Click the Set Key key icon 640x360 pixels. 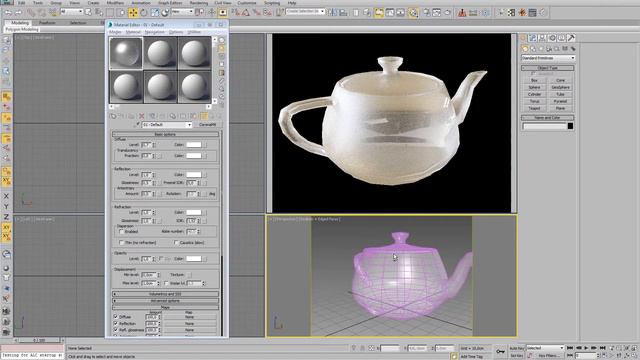click(500, 351)
